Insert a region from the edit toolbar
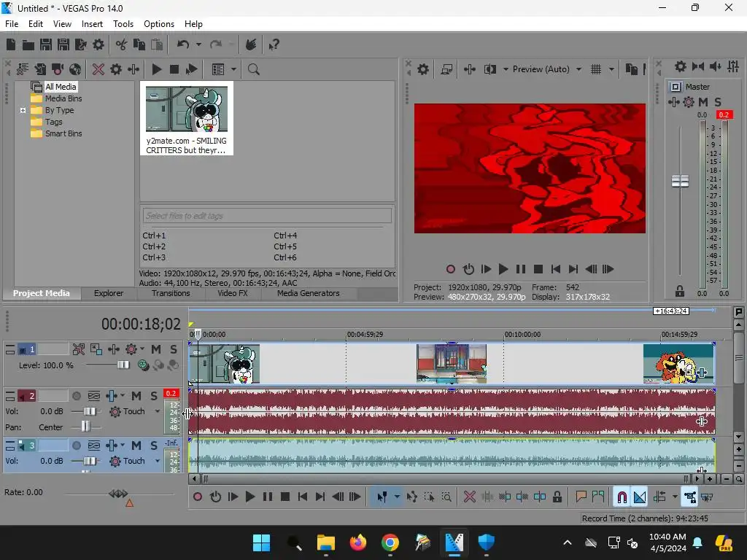The width and height of the screenshot is (747, 560). 598,497
